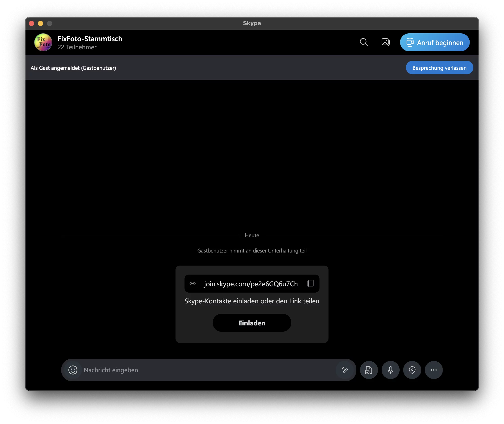This screenshot has width=504, height=424.
Task: Click Besprechung verlassen button
Action: [439, 68]
